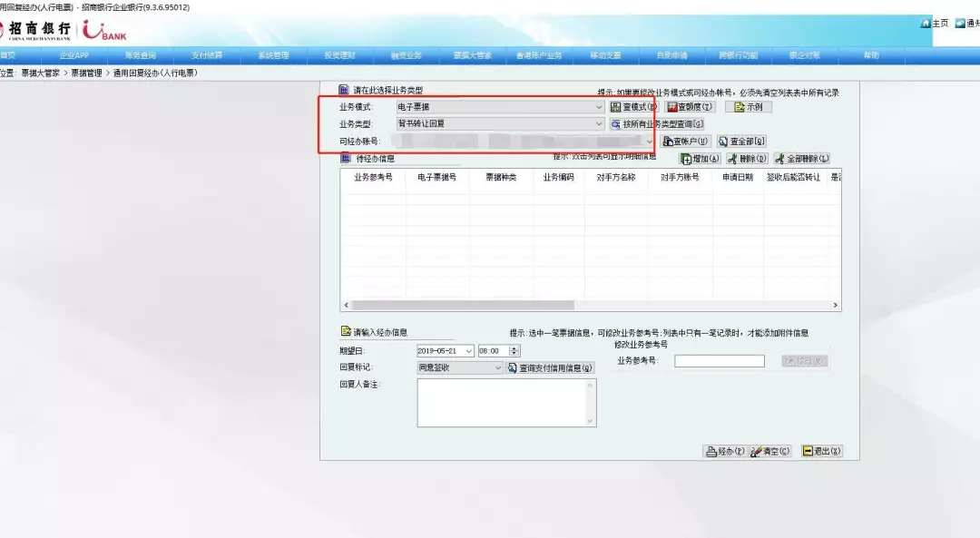Click the 清空 clear button
This screenshot has width=980, height=538.
tap(770, 451)
